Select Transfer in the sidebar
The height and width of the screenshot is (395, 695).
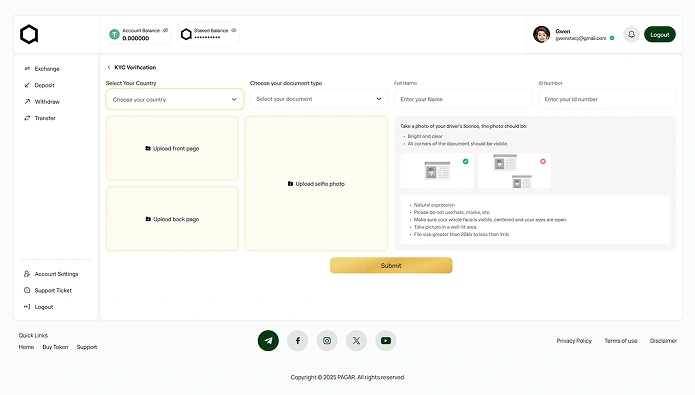(x=45, y=118)
